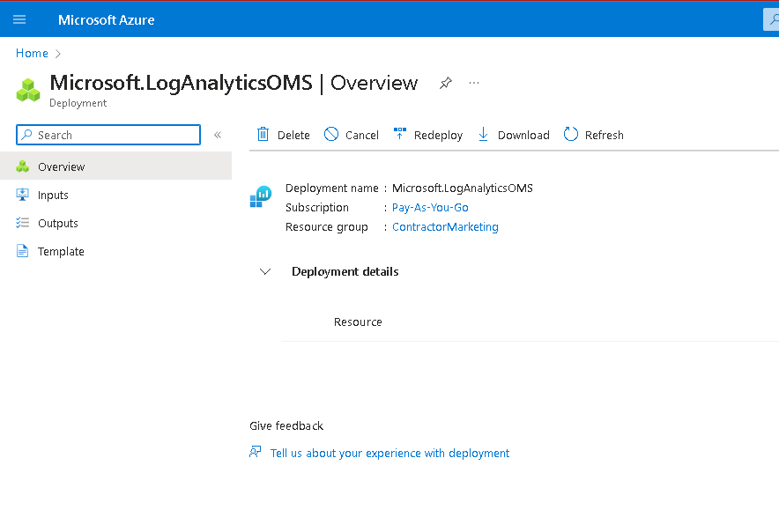Screen dimensions: 779x532
Task: Click the Refresh circular arrow icon
Action: (571, 134)
